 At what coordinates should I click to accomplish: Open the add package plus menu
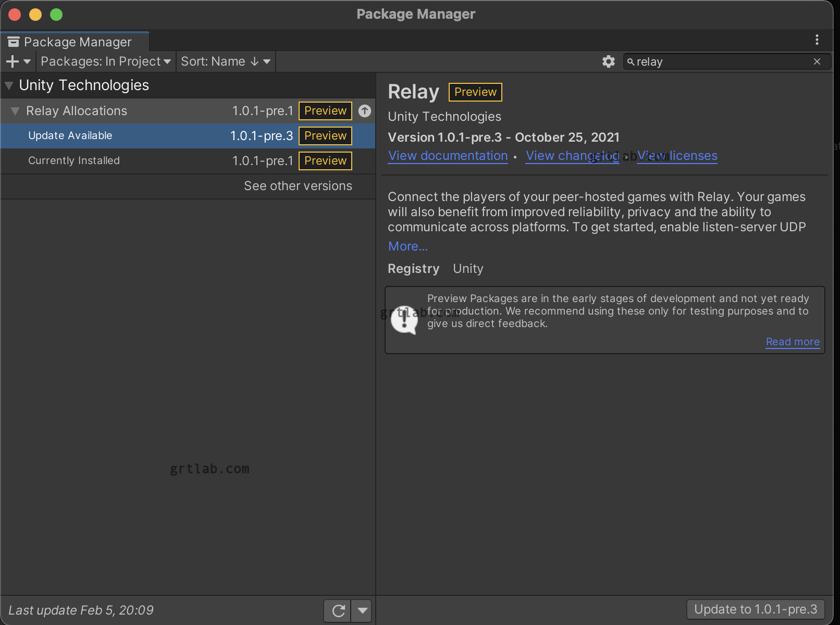tap(11, 61)
